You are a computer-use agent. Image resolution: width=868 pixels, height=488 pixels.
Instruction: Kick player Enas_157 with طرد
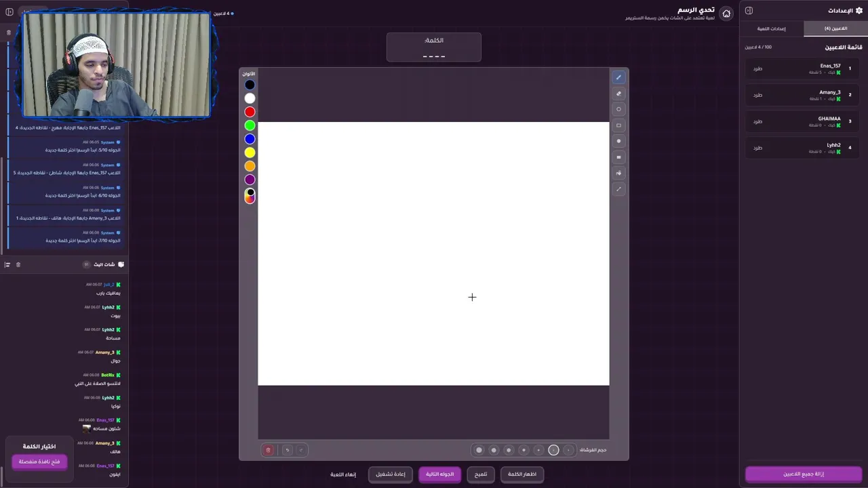[757, 69]
